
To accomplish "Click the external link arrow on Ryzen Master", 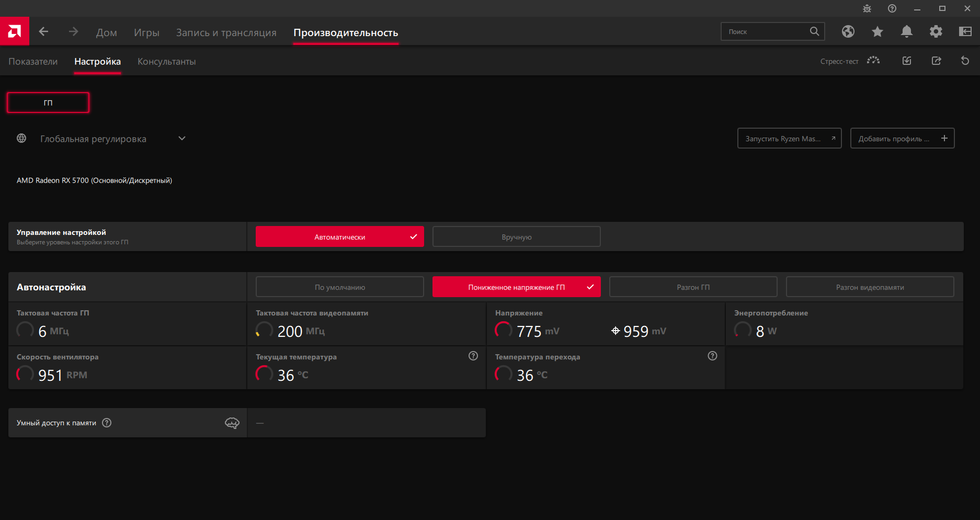I will (x=833, y=138).
